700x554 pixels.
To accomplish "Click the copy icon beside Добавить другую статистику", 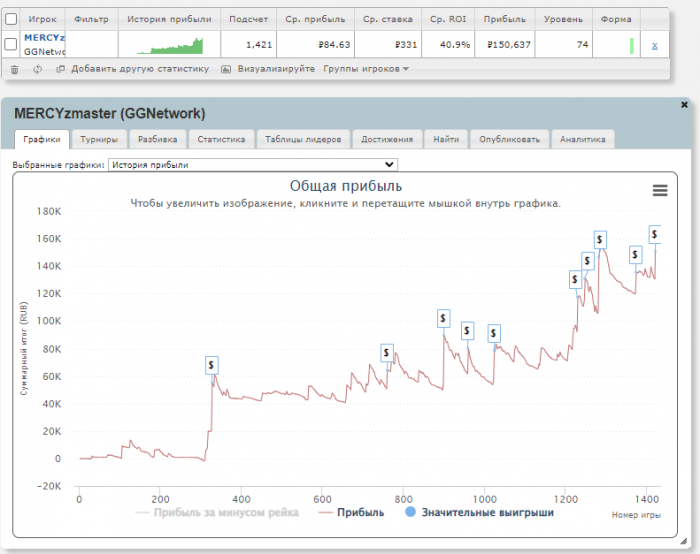I will pos(60,69).
